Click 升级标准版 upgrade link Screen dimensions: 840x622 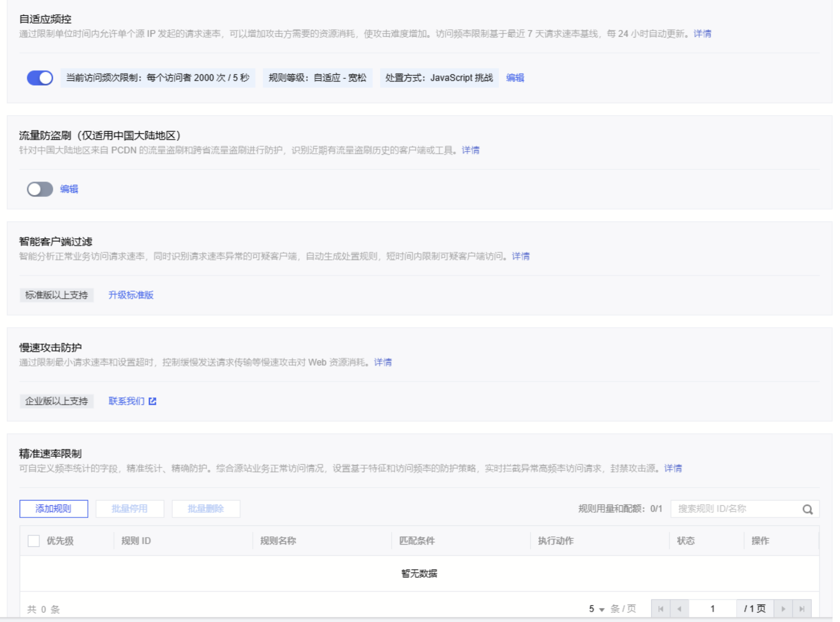(x=131, y=295)
